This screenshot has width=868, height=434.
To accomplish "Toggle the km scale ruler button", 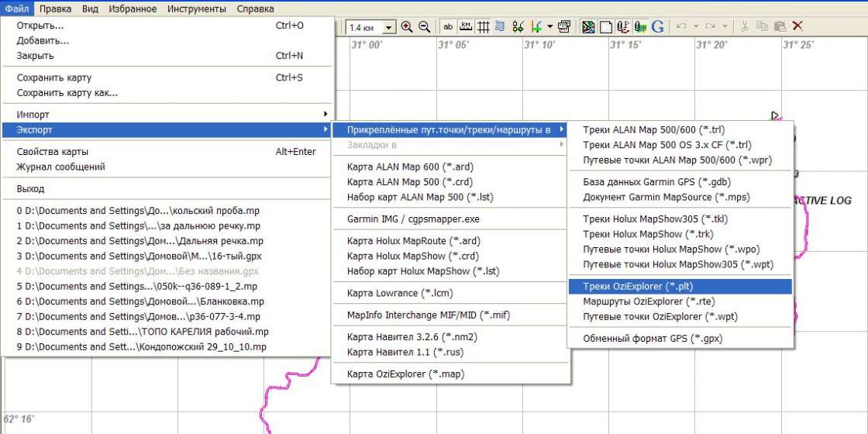I will click(x=465, y=27).
